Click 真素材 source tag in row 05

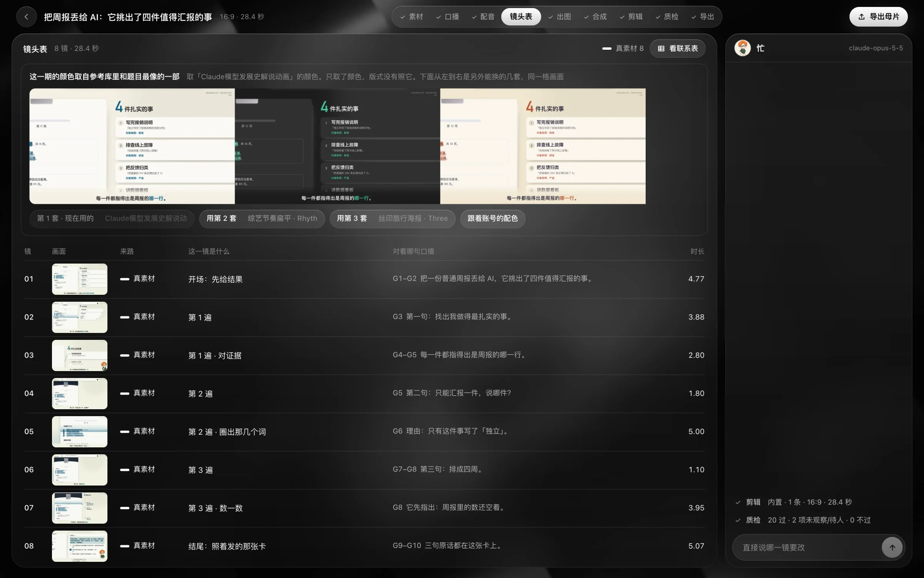pos(137,431)
